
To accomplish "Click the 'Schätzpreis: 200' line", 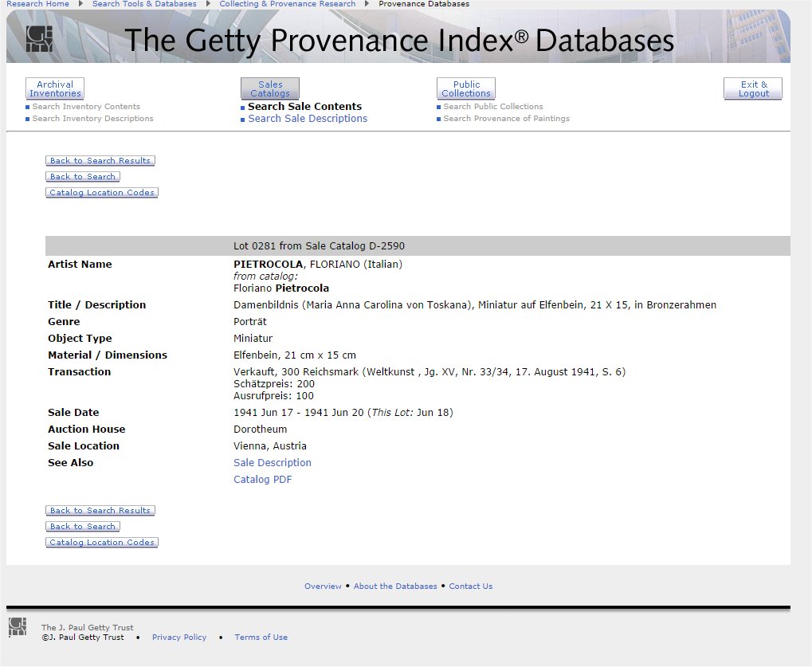I will coord(274,384).
